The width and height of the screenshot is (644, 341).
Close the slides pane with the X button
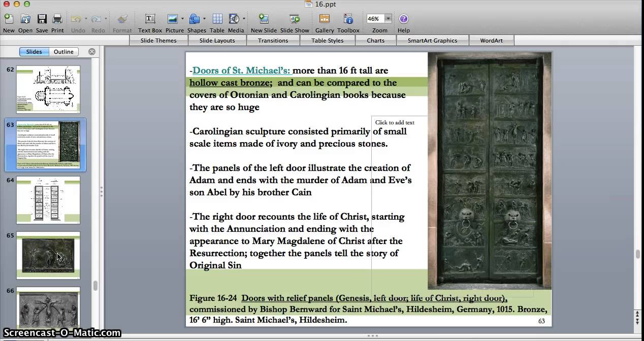tap(92, 52)
